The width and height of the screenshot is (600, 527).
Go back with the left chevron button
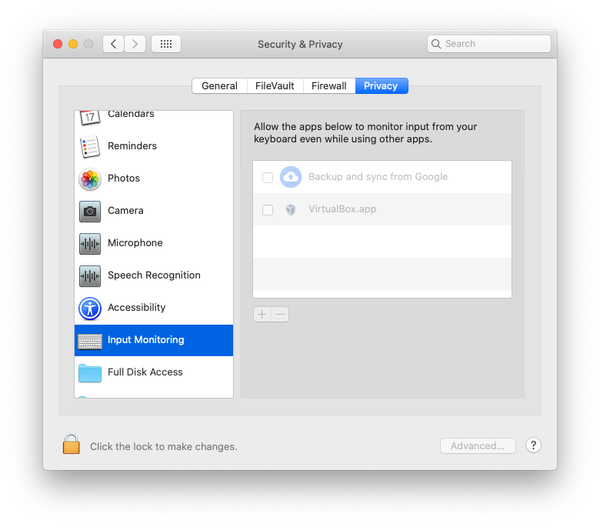point(113,44)
